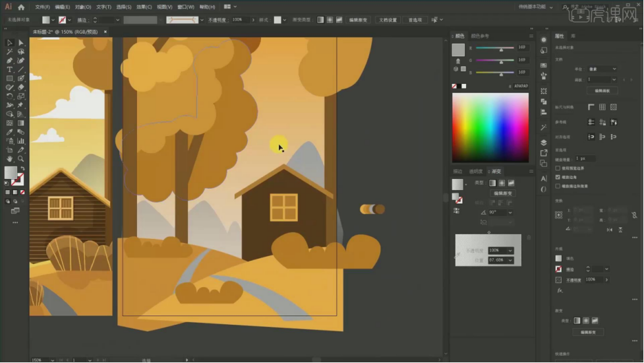
Task: Open the gradient angle 90° dropdown
Action: 510,213
